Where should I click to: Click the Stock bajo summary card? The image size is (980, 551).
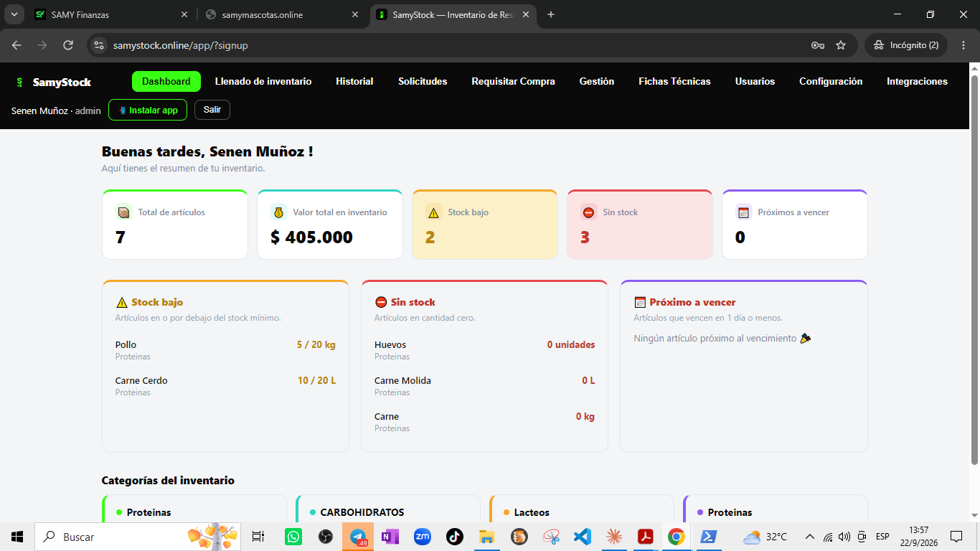point(485,225)
